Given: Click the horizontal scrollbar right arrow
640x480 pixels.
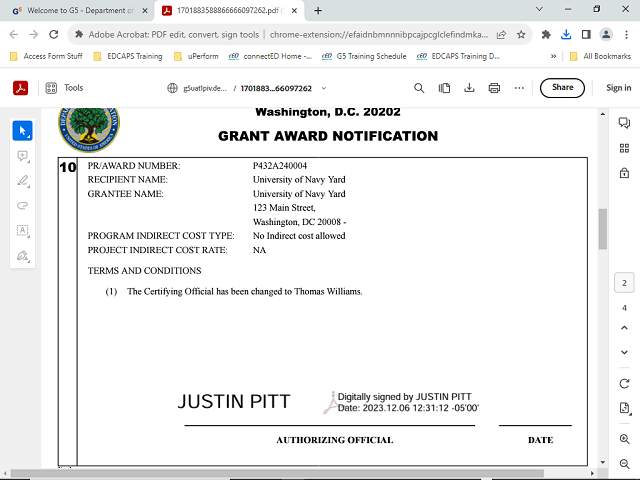Looking at the screenshot, I should (x=592, y=473).
